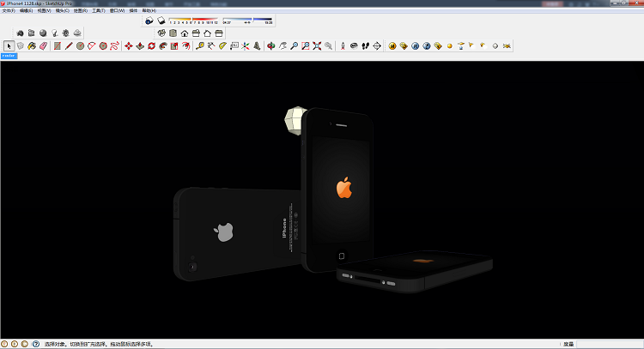644x349 pixels.
Task: Select the red Rotate tool
Action: [x=151, y=46]
